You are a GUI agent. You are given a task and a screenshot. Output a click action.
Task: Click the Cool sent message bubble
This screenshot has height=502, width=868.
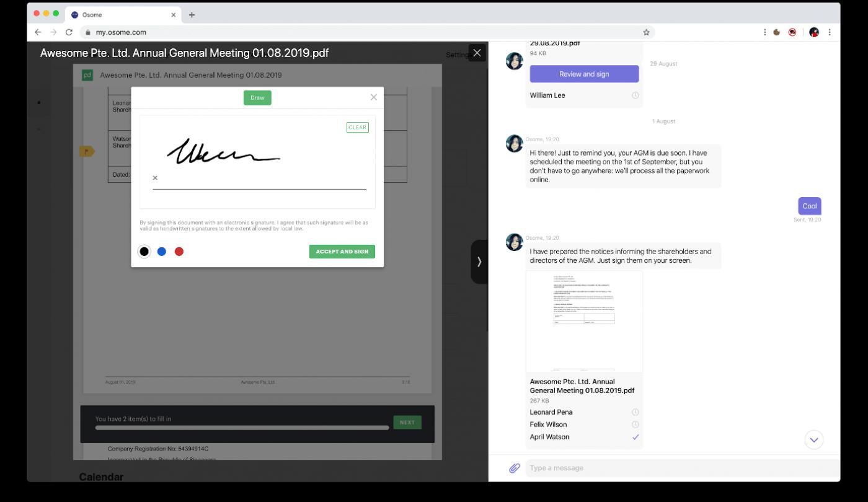click(x=810, y=206)
